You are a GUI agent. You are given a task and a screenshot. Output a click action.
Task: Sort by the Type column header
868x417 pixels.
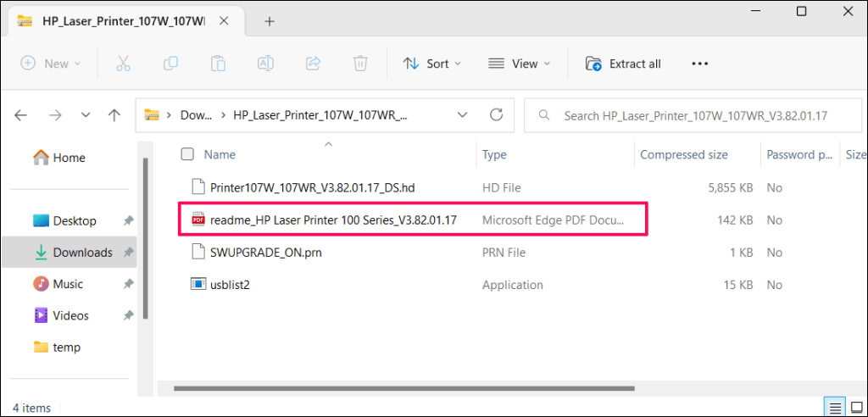click(494, 154)
